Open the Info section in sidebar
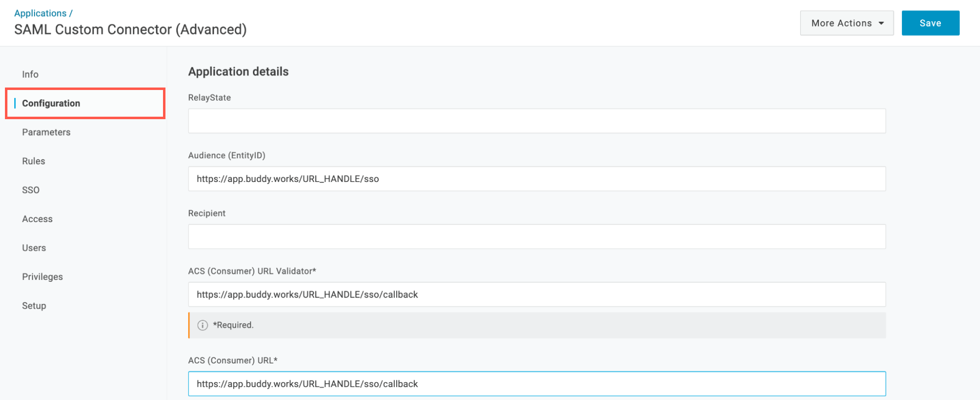980x400 pixels. coord(30,74)
